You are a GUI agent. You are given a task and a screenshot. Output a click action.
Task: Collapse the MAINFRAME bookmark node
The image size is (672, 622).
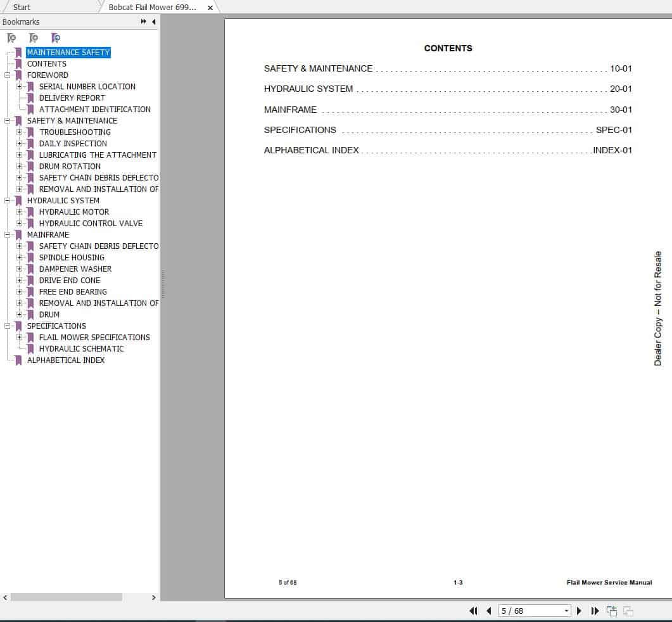8,234
